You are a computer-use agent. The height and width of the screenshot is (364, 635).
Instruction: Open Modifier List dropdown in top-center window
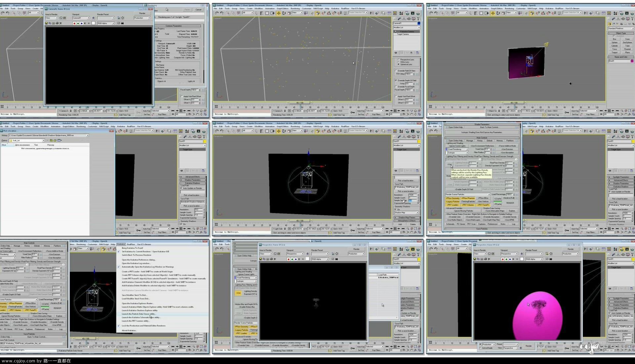(406, 27)
